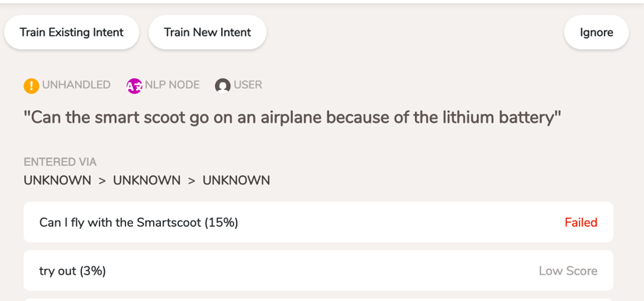The image size is (644, 301).
Task: Click the partially visible third intent row
Action: (x=318, y=299)
